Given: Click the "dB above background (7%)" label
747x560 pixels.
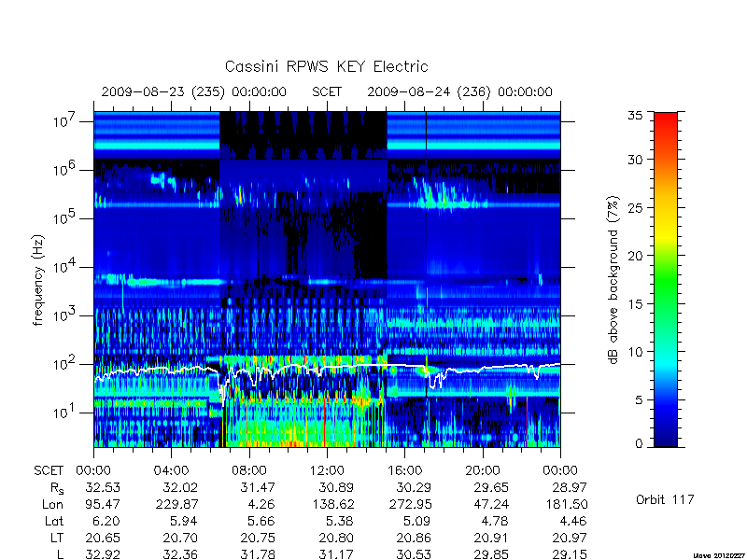Looking at the screenshot, I should 613,280.
